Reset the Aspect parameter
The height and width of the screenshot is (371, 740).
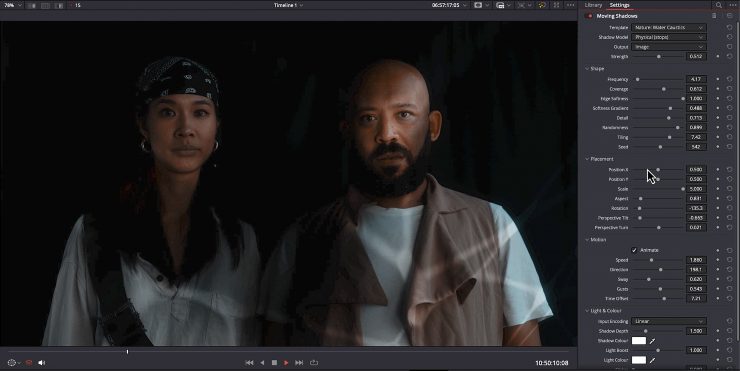[x=730, y=199]
